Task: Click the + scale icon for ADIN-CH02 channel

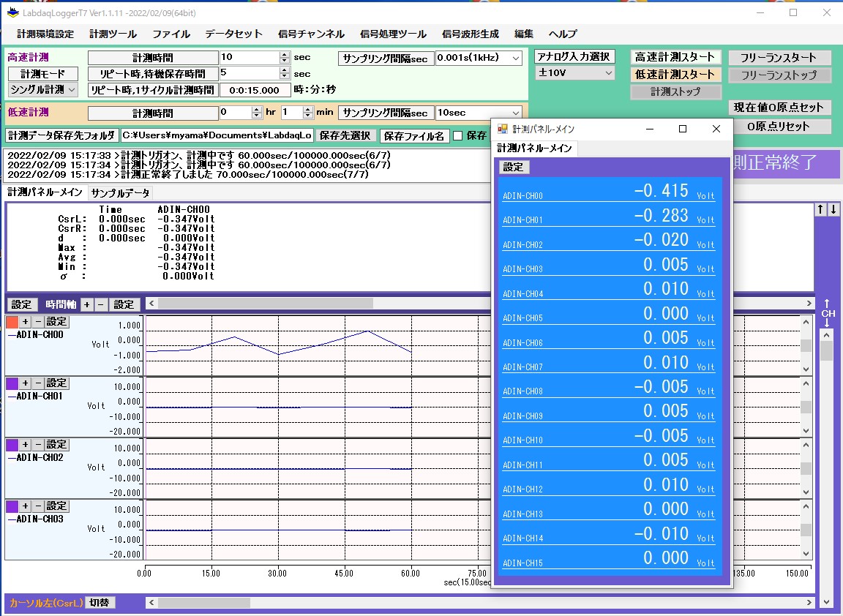Action: coord(25,445)
